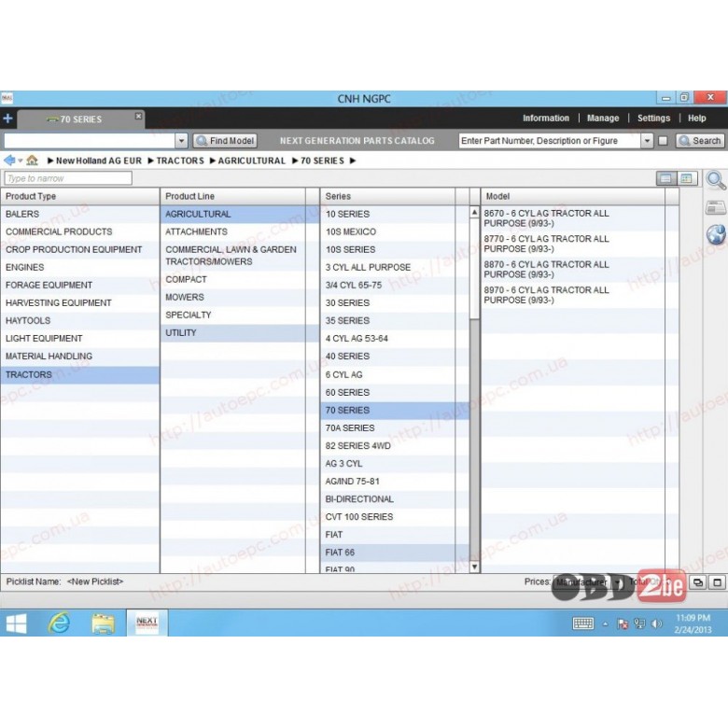This screenshot has width=728, height=728.
Task: Go back with the blue arrow icon
Action: tap(9, 161)
